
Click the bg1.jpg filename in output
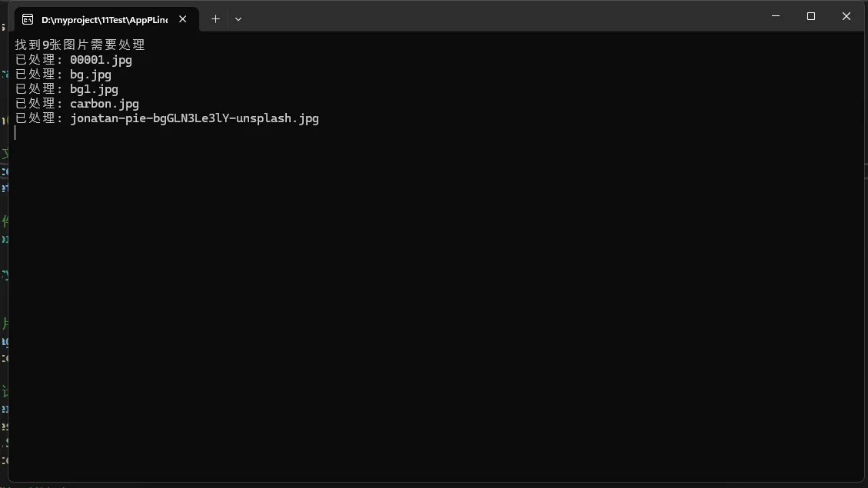point(94,89)
